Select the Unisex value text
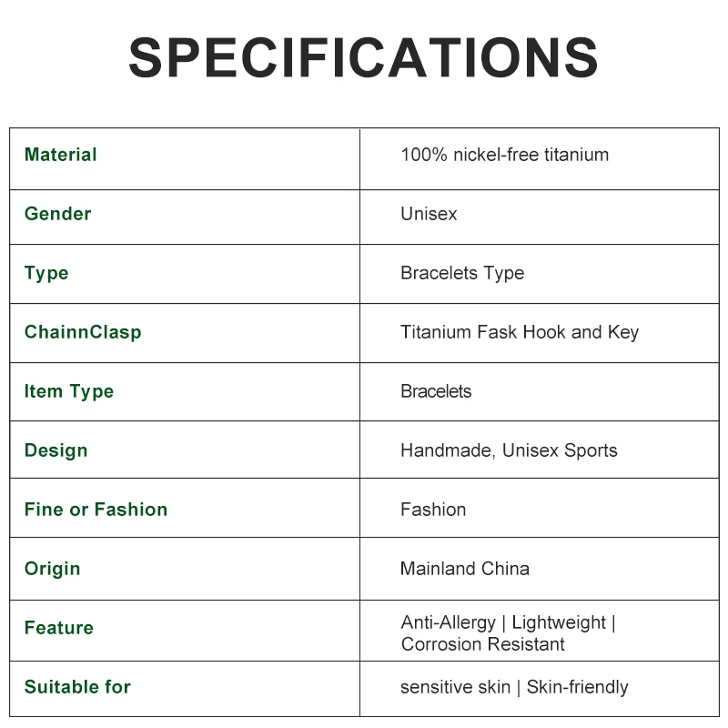The height and width of the screenshot is (728, 728). 429,214
